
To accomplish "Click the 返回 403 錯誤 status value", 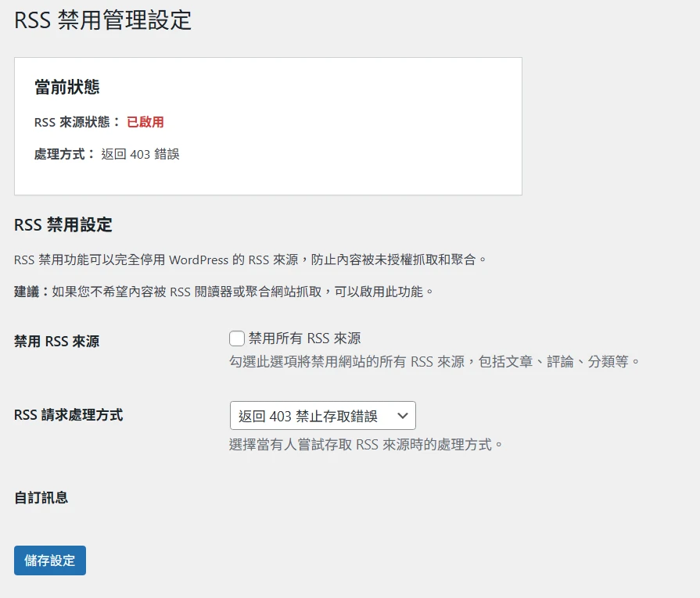I will 140,154.
